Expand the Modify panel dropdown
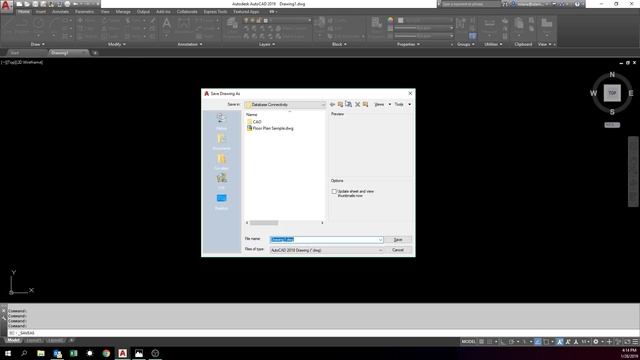 tap(117, 44)
